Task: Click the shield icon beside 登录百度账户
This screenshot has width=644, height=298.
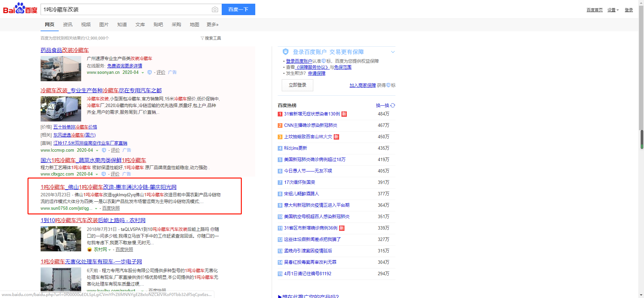Action: [285, 52]
